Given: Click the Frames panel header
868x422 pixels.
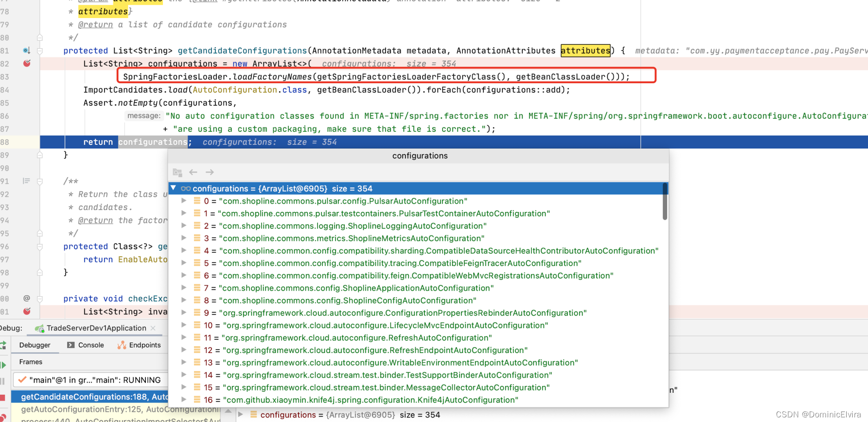Looking at the screenshot, I should [31, 362].
